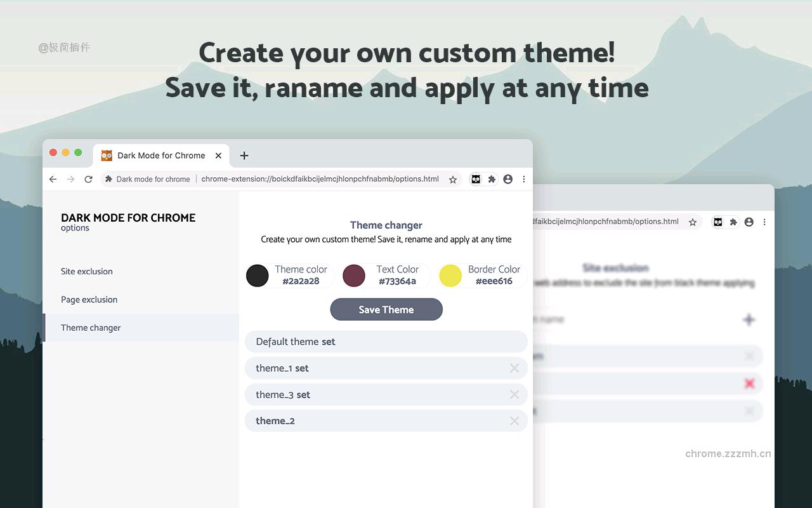Image resolution: width=812 pixels, height=508 pixels.
Task: Open three-dot menu in back window
Action: 764,222
